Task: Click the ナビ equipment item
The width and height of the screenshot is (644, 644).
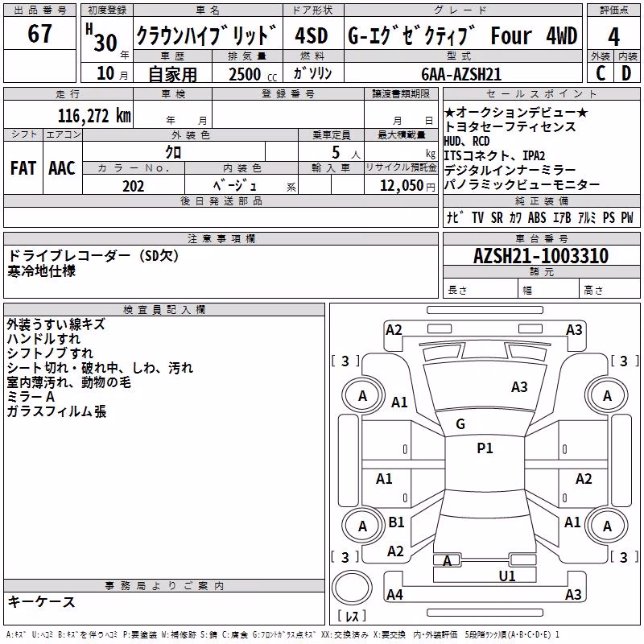Action: [x=456, y=217]
